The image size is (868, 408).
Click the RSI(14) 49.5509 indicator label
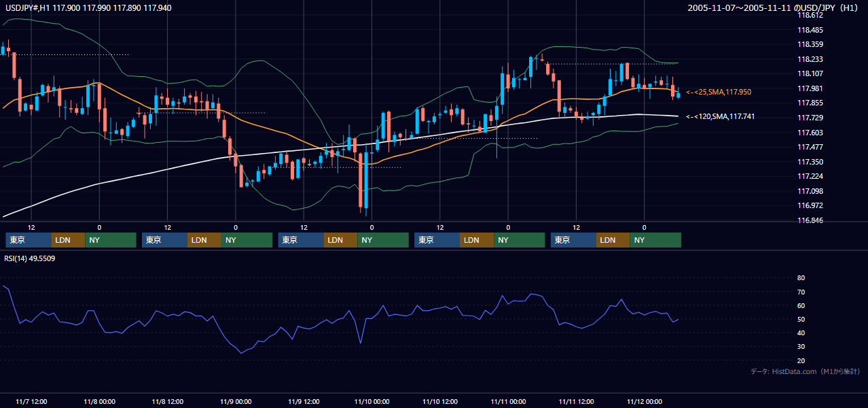click(30, 258)
